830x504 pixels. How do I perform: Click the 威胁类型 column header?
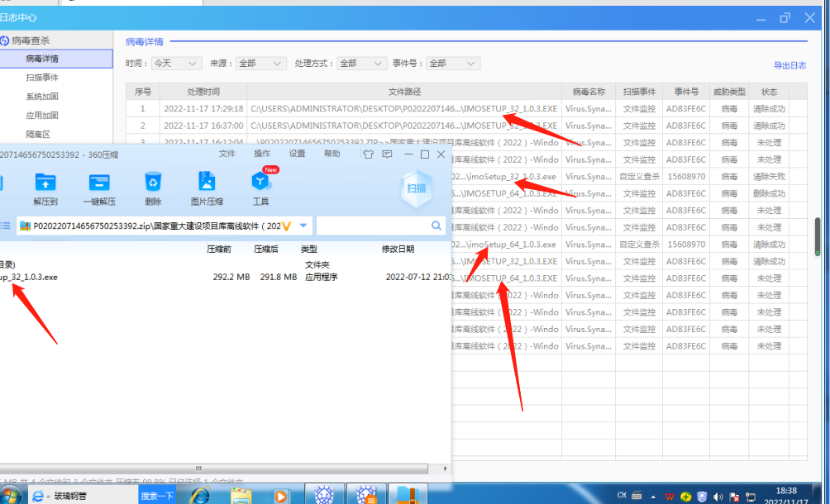pos(729,92)
